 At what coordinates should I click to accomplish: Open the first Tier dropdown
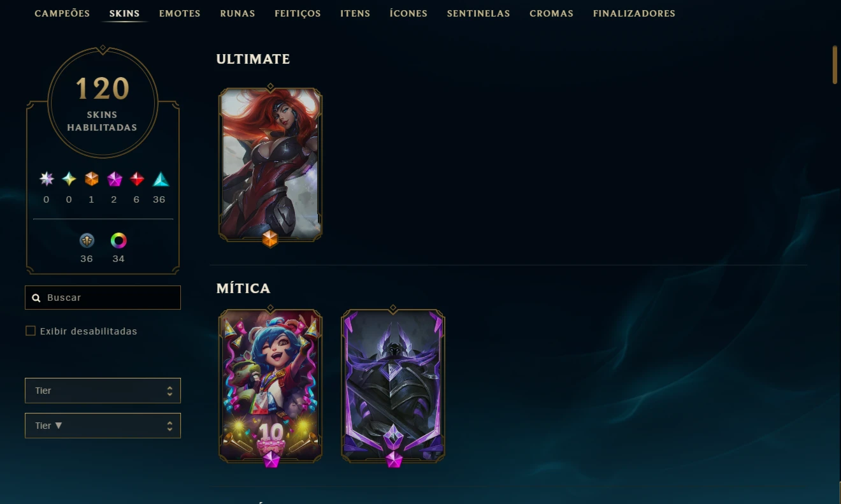(103, 391)
